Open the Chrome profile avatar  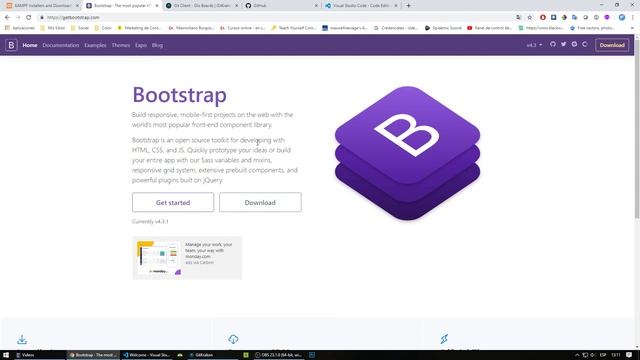(622, 18)
